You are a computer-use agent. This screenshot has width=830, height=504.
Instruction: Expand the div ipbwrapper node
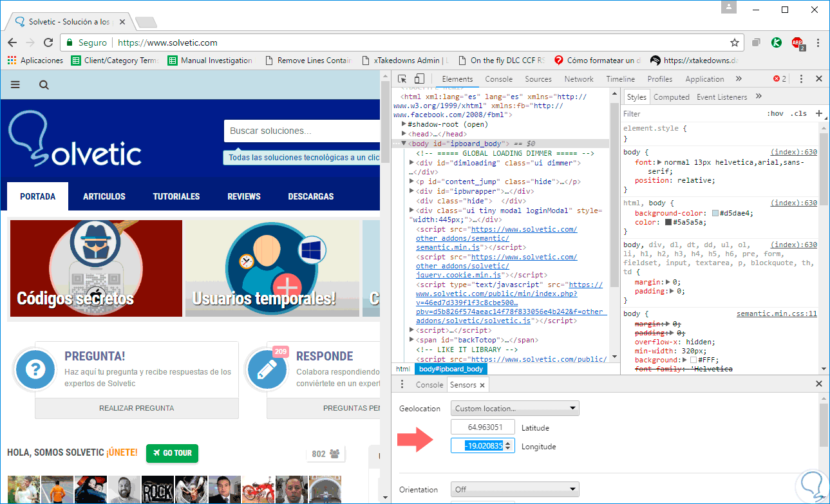tap(411, 191)
